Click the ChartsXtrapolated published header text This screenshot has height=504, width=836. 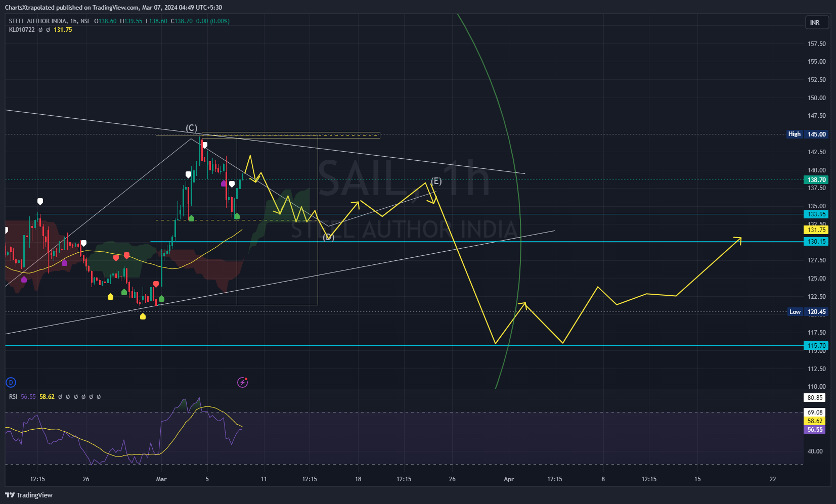click(113, 8)
